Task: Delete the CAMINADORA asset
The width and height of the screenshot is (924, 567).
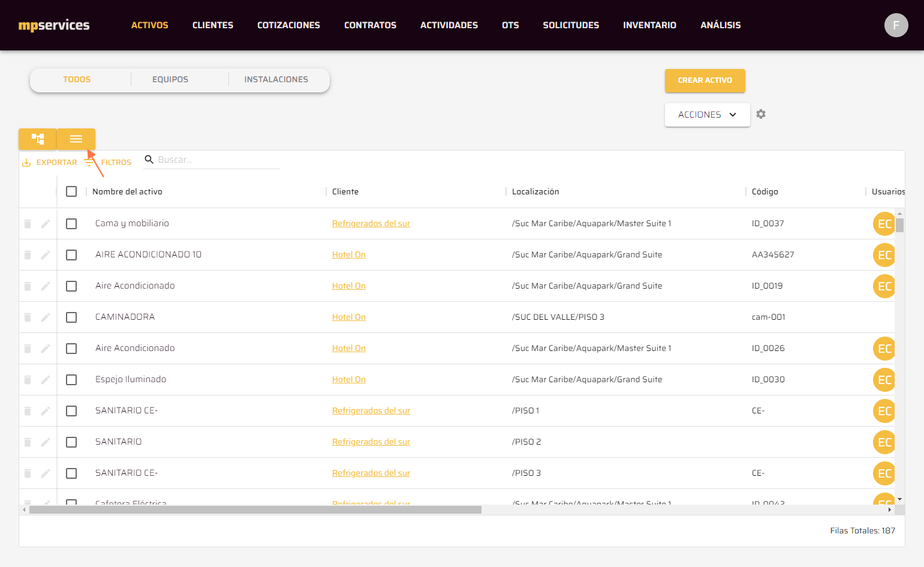Action: 28,317
